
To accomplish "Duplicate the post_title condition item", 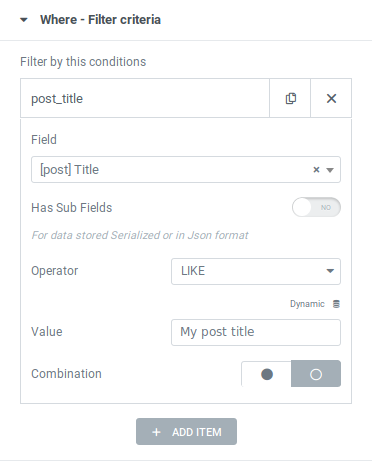I will point(290,98).
